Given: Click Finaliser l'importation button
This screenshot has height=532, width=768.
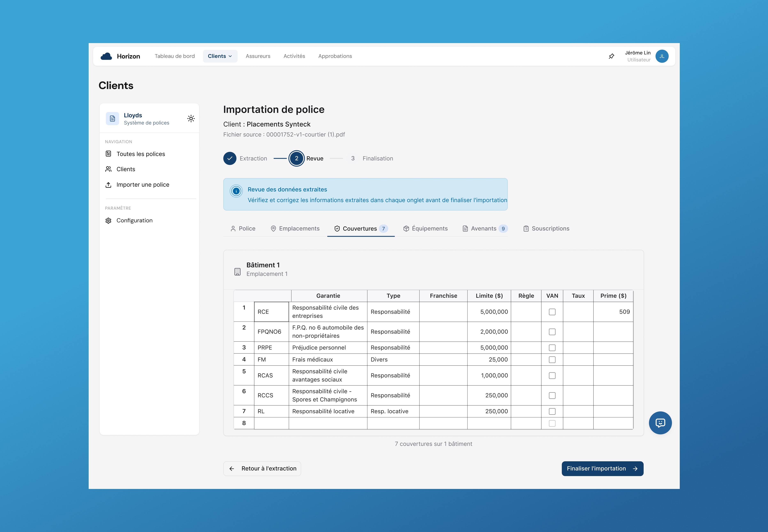Looking at the screenshot, I should [x=602, y=469].
